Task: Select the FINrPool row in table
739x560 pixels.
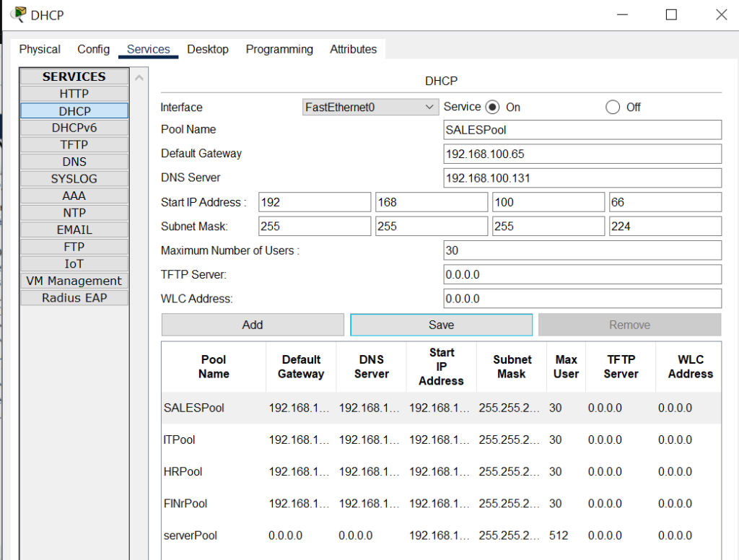Action: click(441, 504)
